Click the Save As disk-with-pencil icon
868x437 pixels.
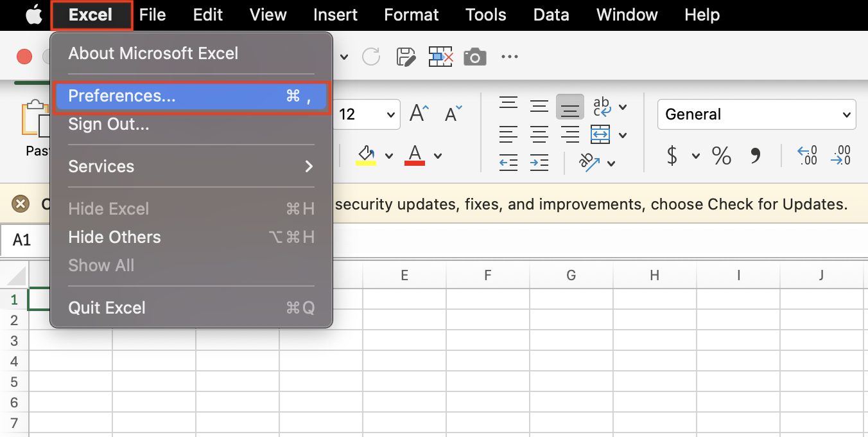pyautogui.click(x=406, y=57)
